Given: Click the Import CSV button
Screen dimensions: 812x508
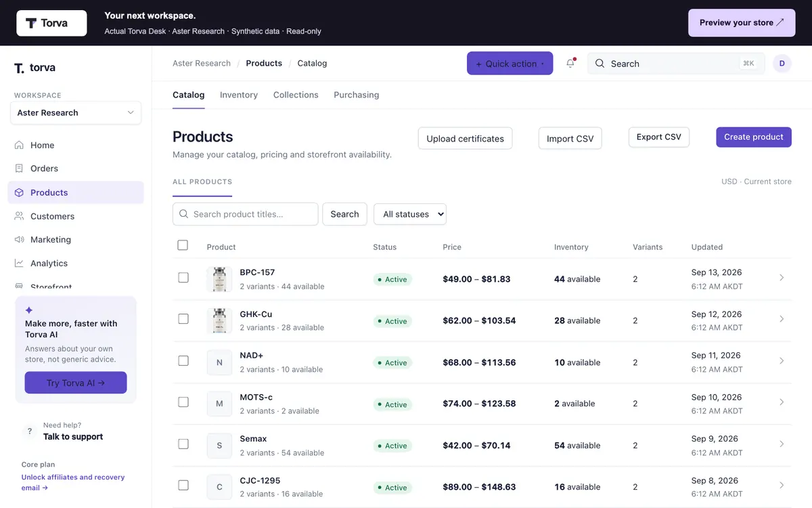Looking at the screenshot, I should [570, 138].
